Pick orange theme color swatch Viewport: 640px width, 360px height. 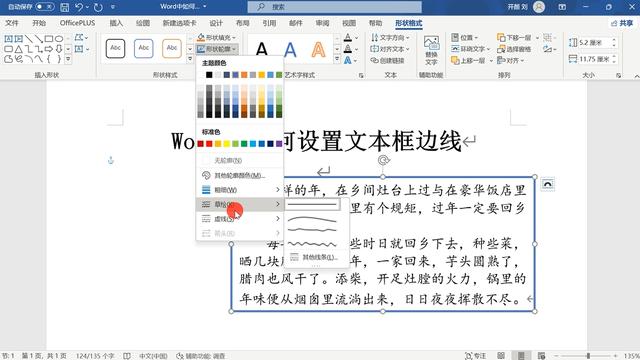tap(244, 75)
